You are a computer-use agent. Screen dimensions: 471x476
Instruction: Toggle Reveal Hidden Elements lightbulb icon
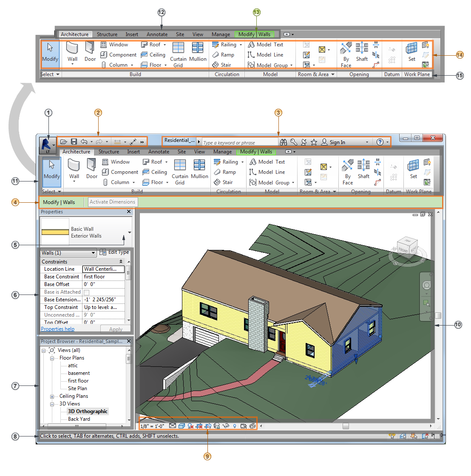[234, 426]
